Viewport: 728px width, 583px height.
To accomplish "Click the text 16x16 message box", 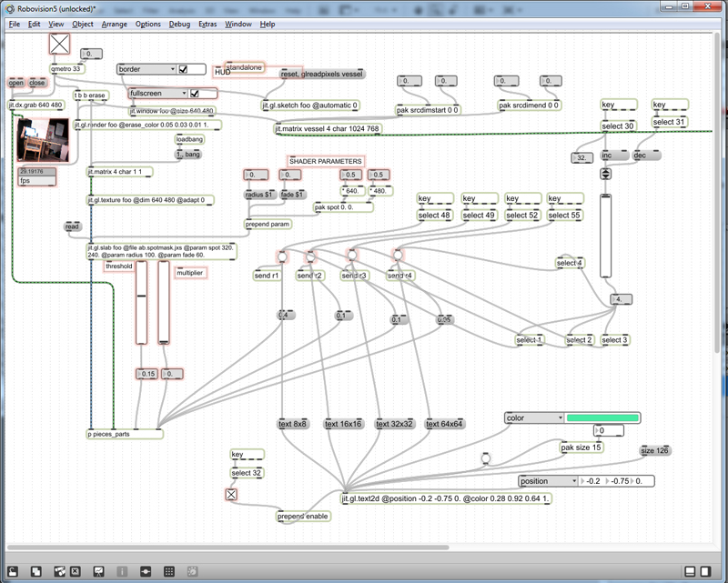I will tap(343, 424).
